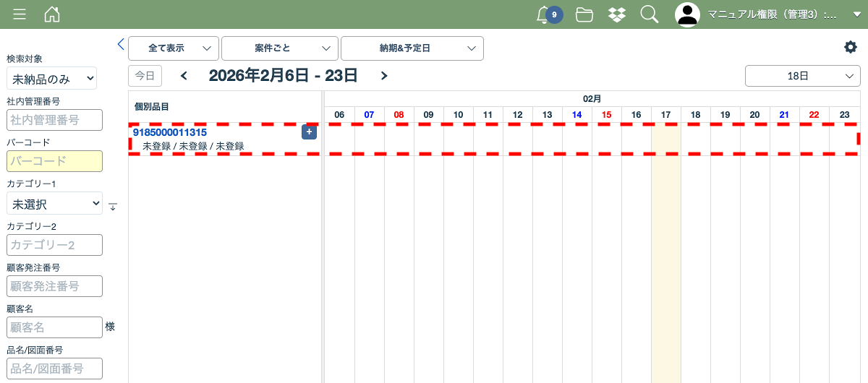Open the 未納品のみ search target select
This screenshot has height=383, width=868.
51,79
